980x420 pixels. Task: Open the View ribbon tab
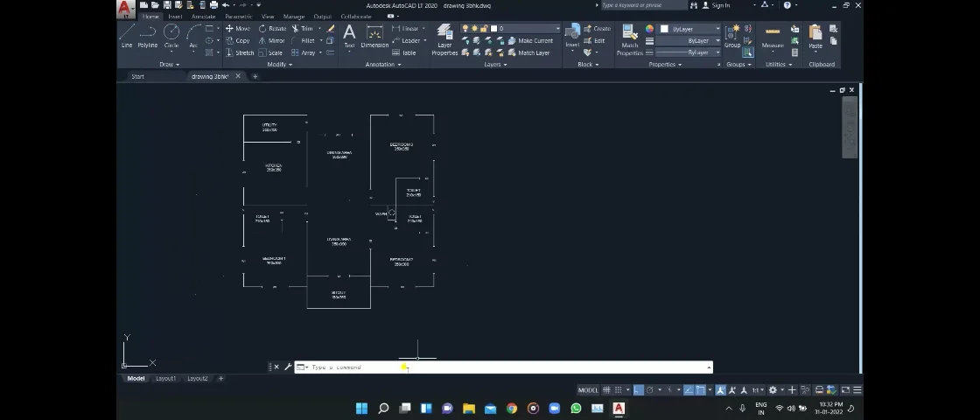(x=268, y=17)
